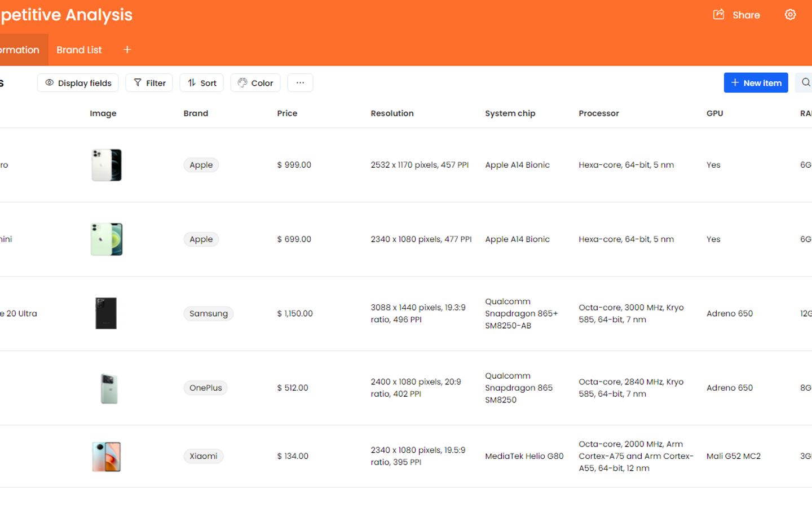Click the Brand column header
This screenshot has width=812, height=508.
pyautogui.click(x=196, y=113)
